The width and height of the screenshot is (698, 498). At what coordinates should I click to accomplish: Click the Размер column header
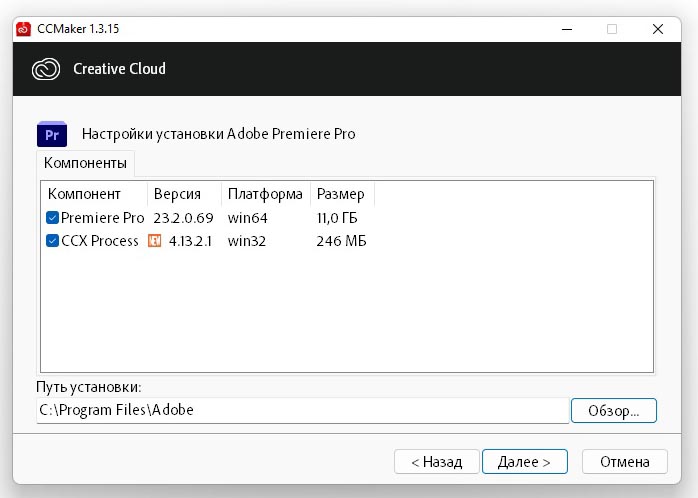pyautogui.click(x=341, y=194)
